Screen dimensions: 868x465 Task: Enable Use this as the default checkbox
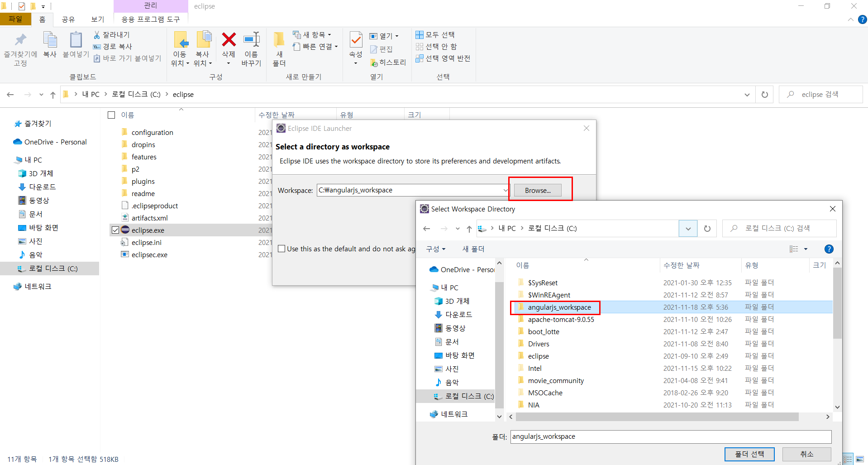click(x=281, y=249)
